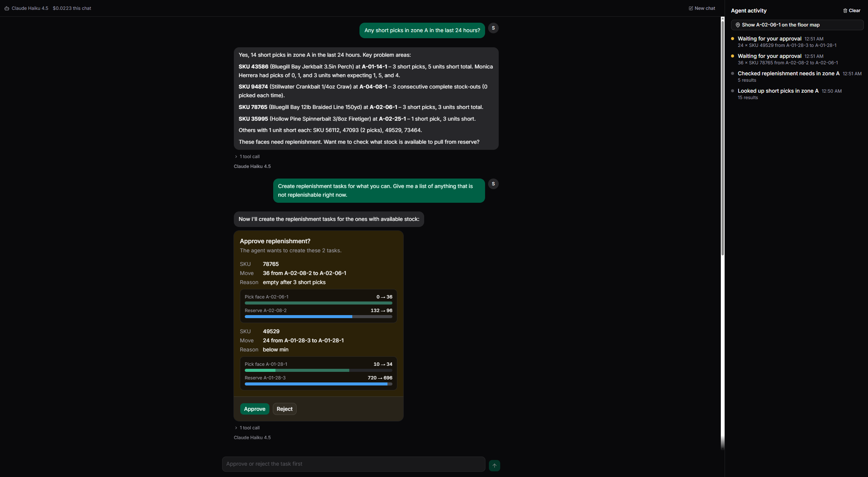The image size is (868, 477).
Task: Expand the '1 tool call' below approval card
Action: pyautogui.click(x=247, y=428)
